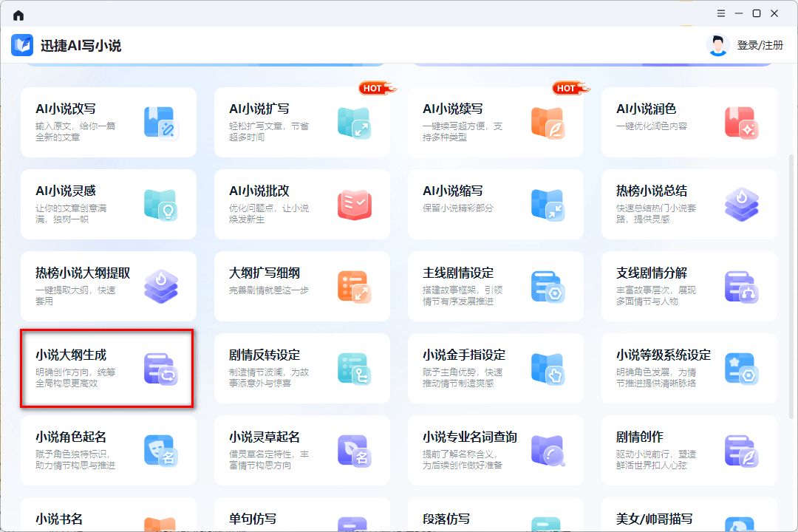Click the AI小说改写 book pencil icon

coord(161,122)
